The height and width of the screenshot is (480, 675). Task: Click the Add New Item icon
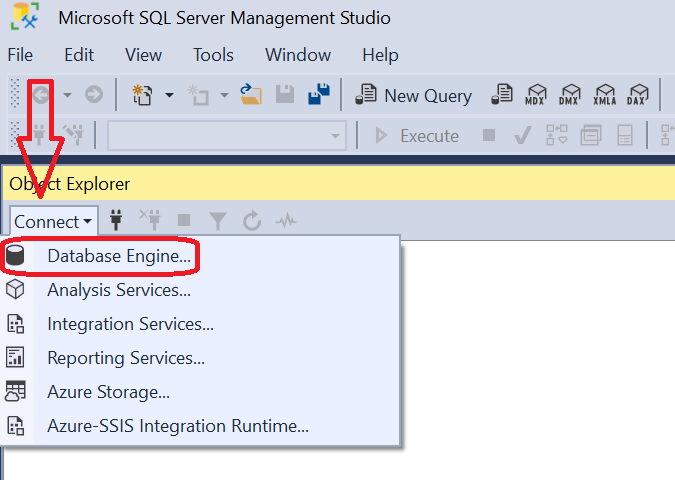198,94
